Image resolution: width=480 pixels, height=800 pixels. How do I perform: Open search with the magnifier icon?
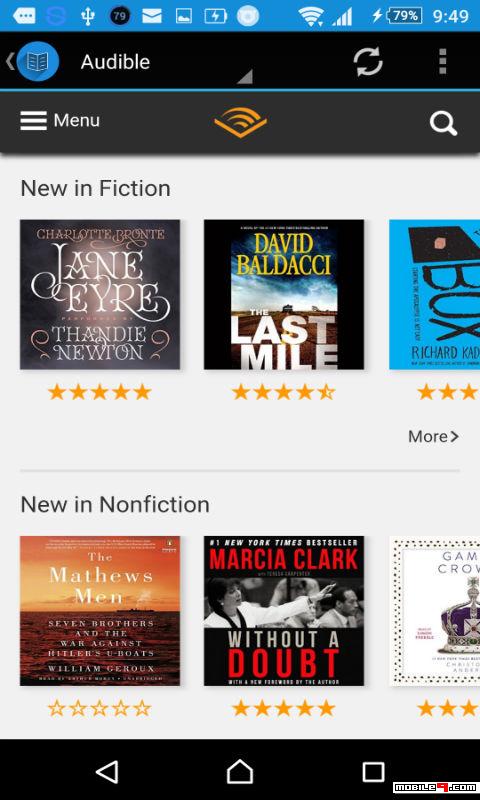pos(443,123)
